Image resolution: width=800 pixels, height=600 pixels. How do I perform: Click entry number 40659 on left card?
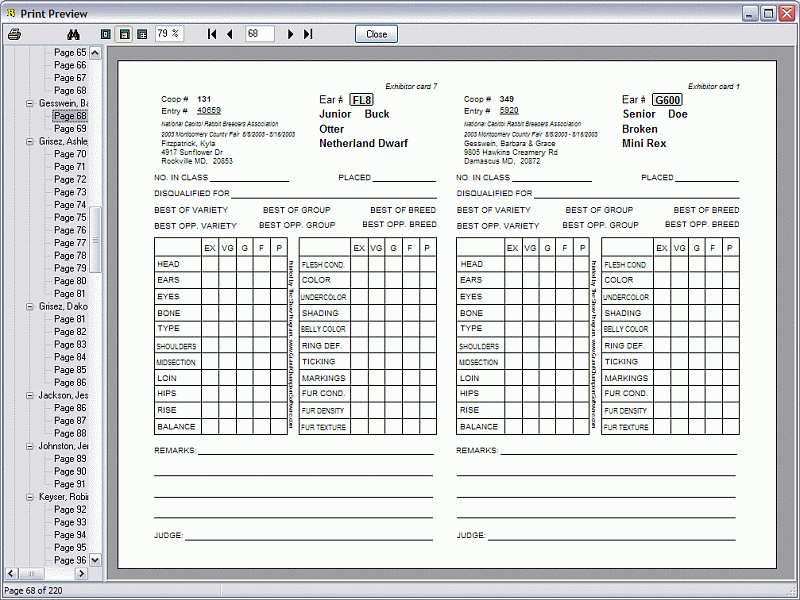tap(209, 110)
